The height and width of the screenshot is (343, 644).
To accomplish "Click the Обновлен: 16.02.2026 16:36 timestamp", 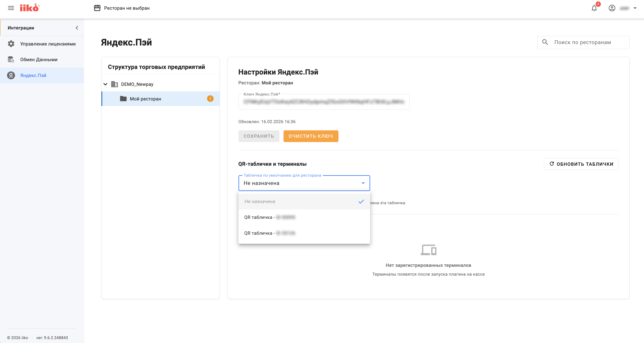I will point(267,122).
